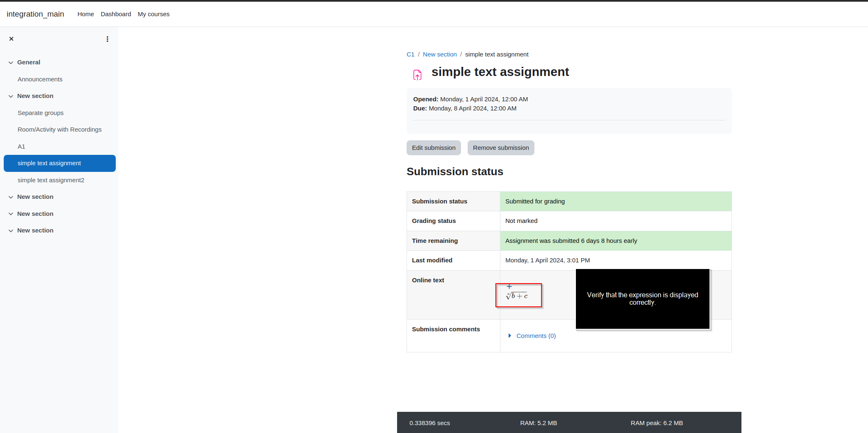Open Separate groups in course index
Image resolution: width=868 pixels, height=433 pixels.
(x=41, y=113)
